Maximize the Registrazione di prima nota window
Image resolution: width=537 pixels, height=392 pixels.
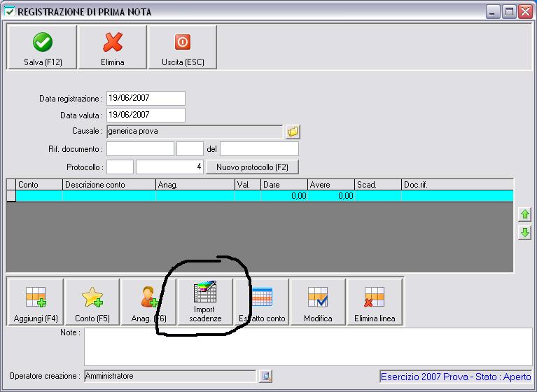tap(509, 12)
